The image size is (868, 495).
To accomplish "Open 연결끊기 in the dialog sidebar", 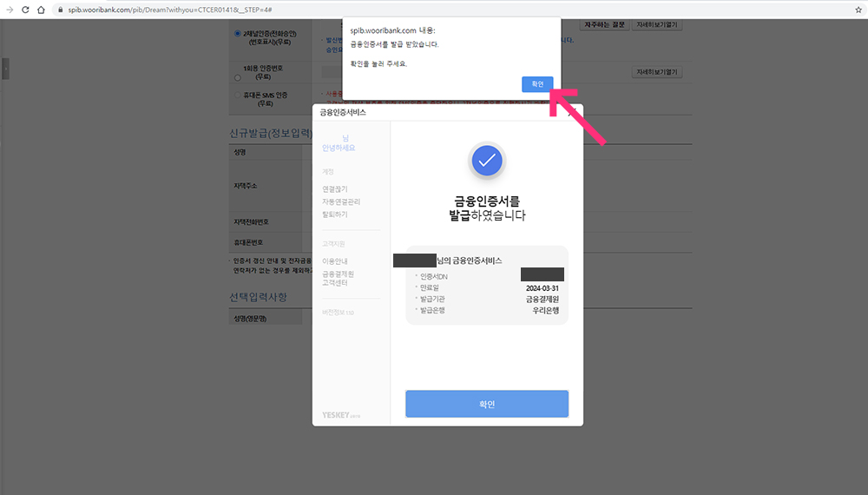I will point(335,189).
